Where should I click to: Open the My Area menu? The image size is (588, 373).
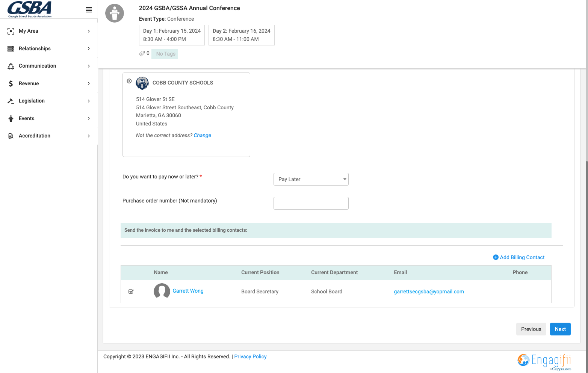(x=49, y=31)
